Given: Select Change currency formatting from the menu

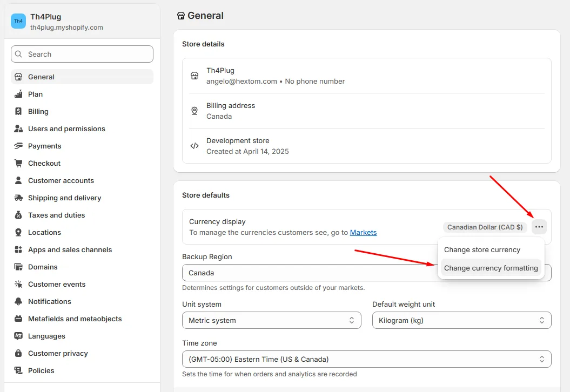Looking at the screenshot, I should click(x=491, y=268).
